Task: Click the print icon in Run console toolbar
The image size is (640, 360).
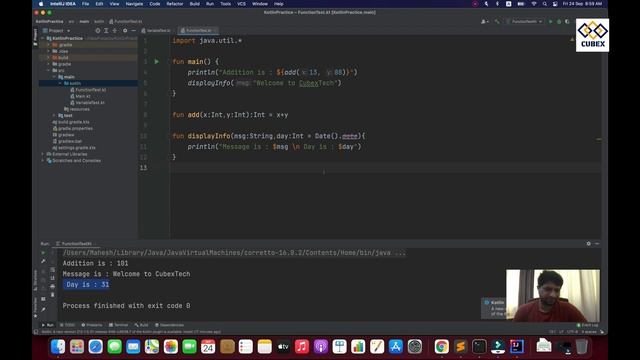Action: (x=52, y=287)
